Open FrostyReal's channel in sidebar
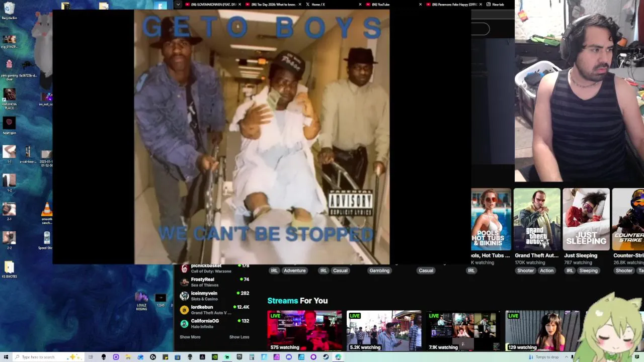 point(215,282)
